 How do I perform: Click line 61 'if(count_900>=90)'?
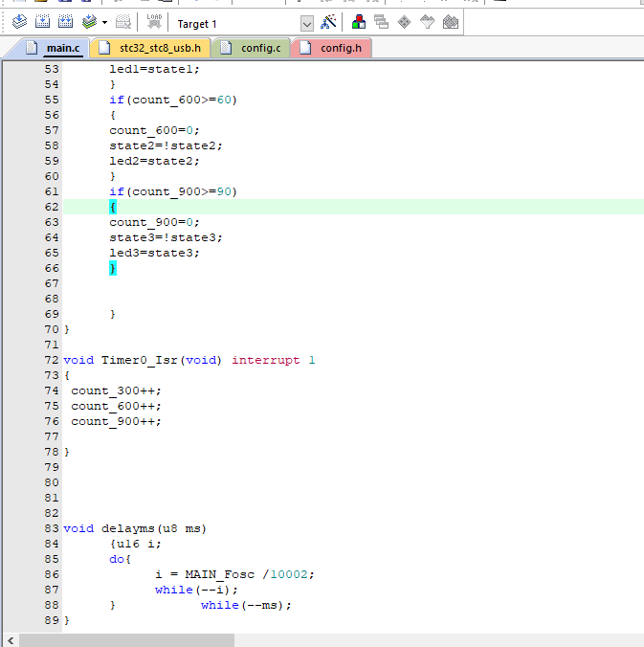(x=173, y=191)
